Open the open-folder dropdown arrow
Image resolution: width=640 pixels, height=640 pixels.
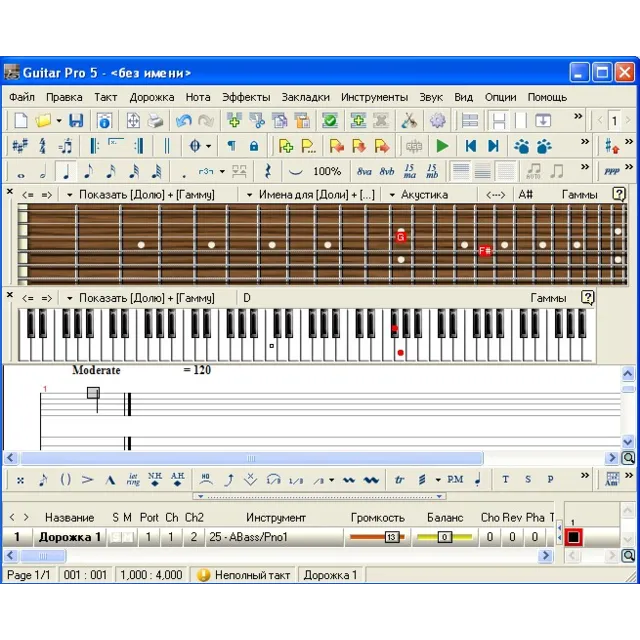59,121
